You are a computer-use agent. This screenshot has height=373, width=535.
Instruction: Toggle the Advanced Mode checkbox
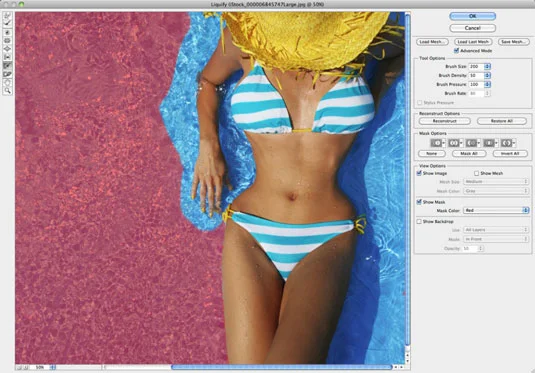pyautogui.click(x=456, y=51)
